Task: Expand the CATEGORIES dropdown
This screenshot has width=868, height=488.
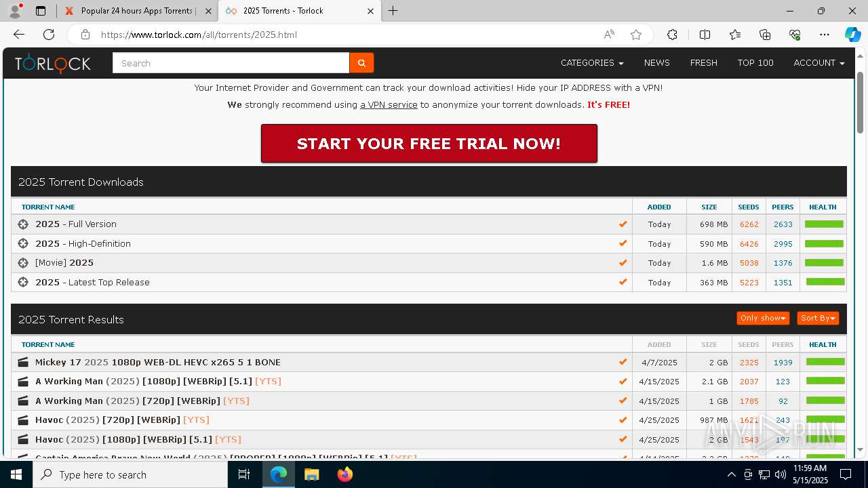Action: pyautogui.click(x=592, y=63)
